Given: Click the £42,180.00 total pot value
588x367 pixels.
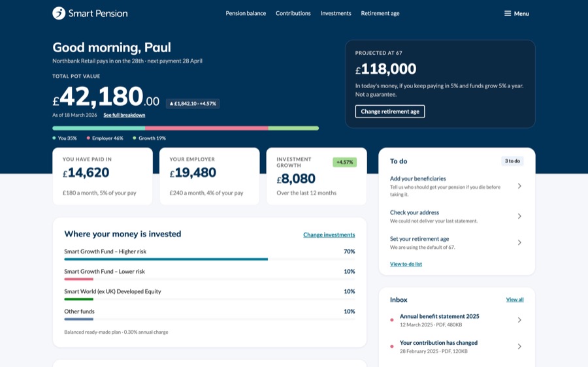Looking at the screenshot, I should coord(106,97).
